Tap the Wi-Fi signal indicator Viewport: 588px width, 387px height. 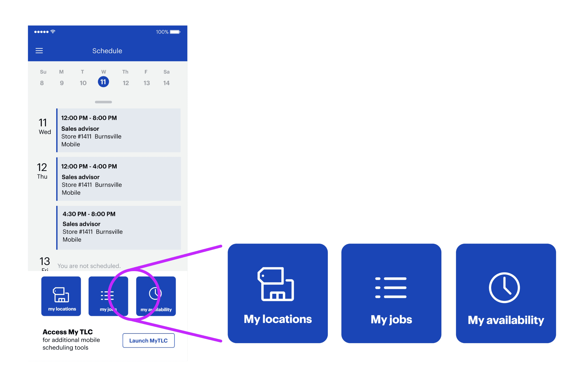tap(53, 32)
